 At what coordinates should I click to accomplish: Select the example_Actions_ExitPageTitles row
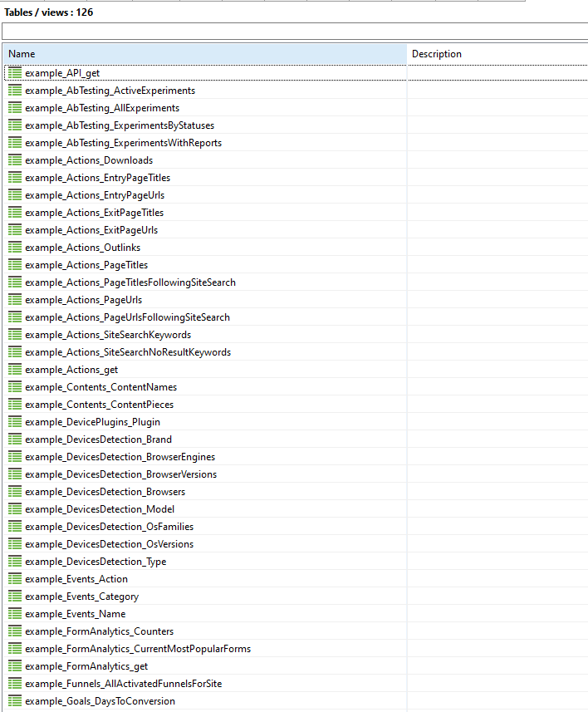pos(94,213)
